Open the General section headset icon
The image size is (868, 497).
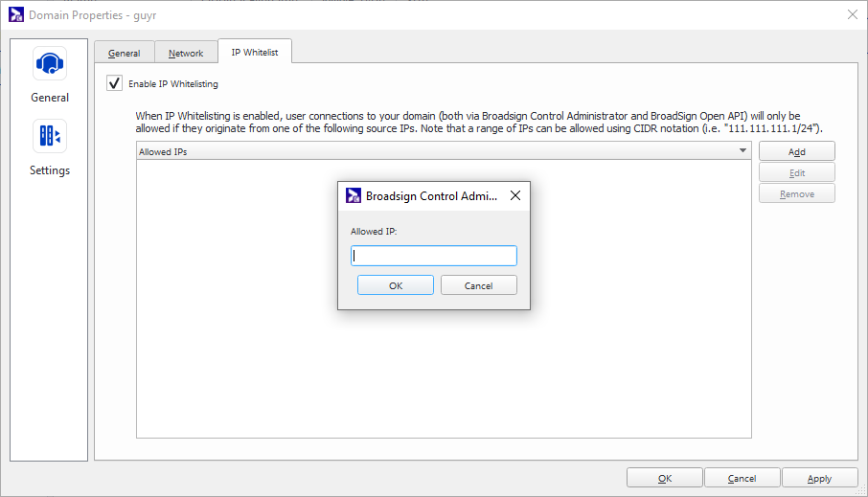[x=50, y=64]
